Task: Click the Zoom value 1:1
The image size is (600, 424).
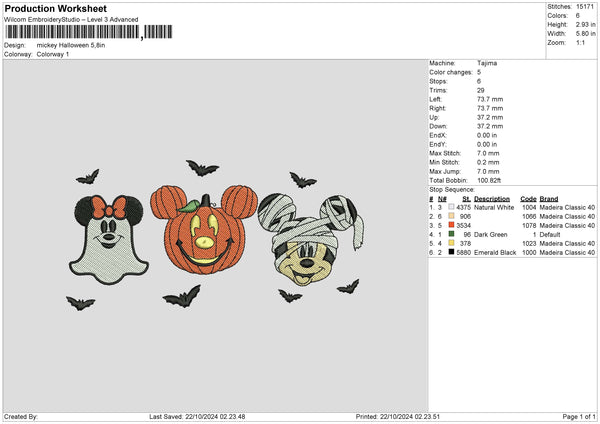Action: 580,42
